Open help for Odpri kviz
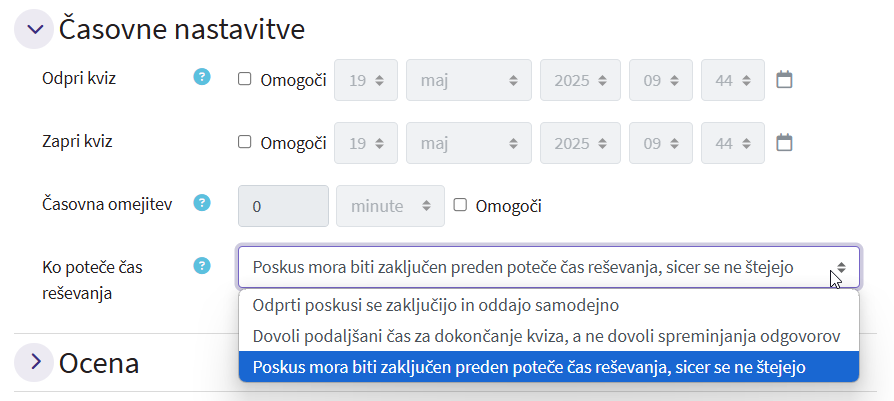Viewport: 894px width, 401px height. tap(202, 77)
